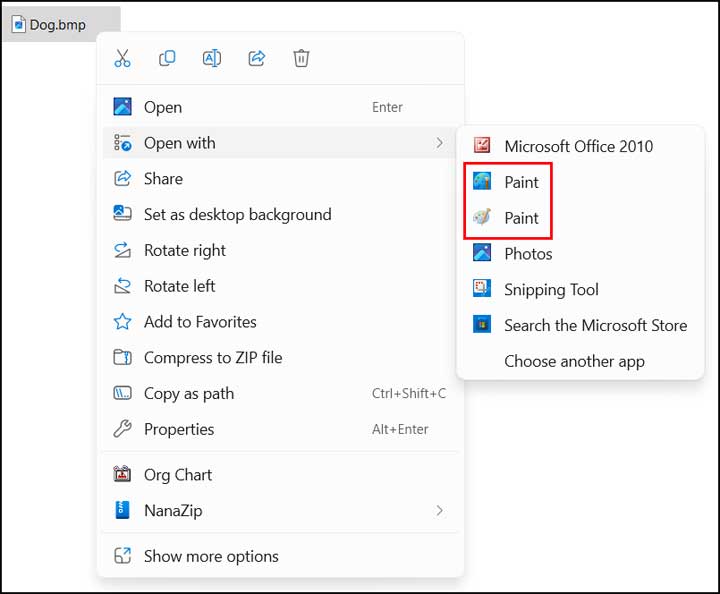720x594 pixels.
Task: Choose Copy as path
Action: (x=280, y=393)
